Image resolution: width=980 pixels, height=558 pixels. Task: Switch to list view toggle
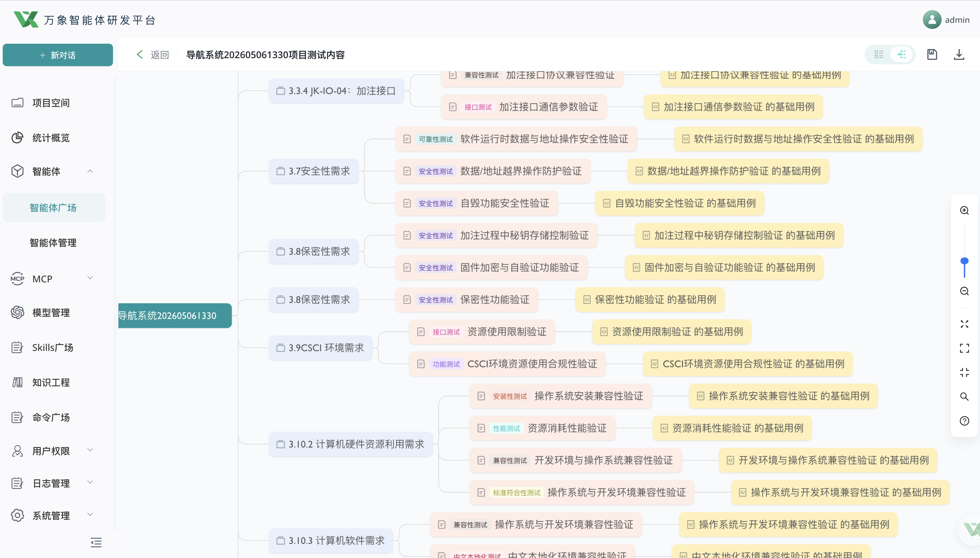879,54
